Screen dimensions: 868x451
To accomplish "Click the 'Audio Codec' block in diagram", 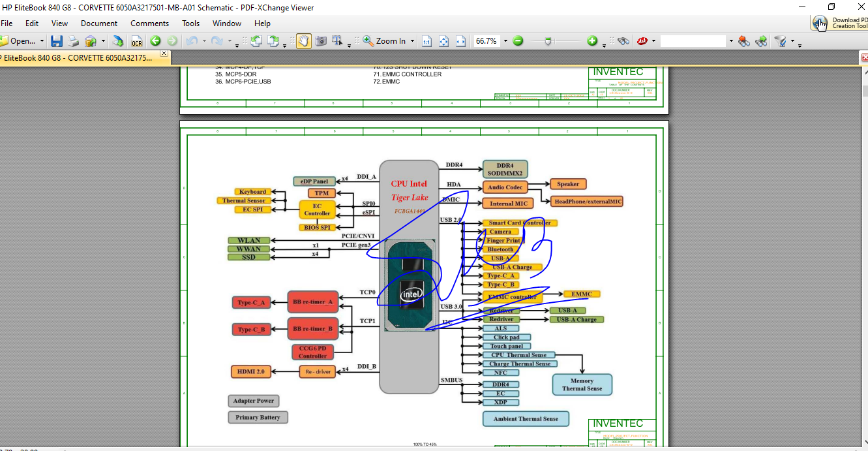I will (x=505, y=187).
